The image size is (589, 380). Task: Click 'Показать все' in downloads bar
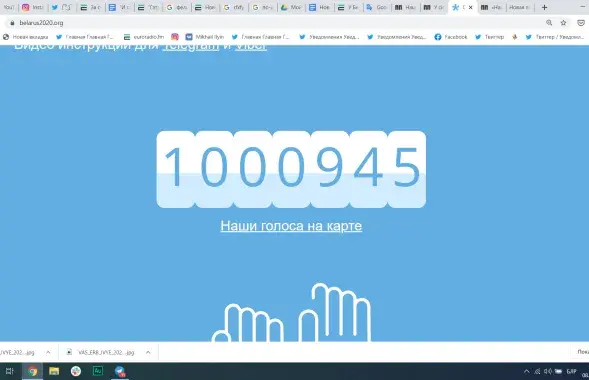pos(583,352)
